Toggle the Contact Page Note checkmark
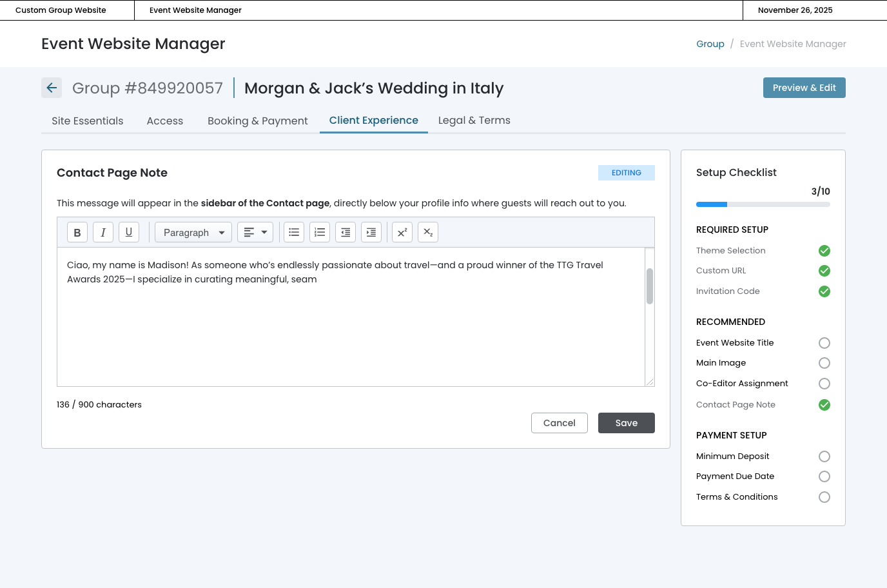Screen dimensions: 887x588 click(824, 405)
